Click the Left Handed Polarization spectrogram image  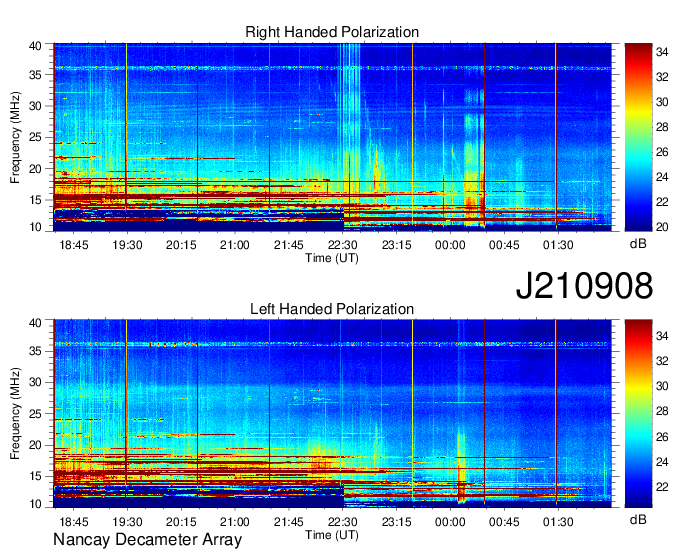pos(333,413)
